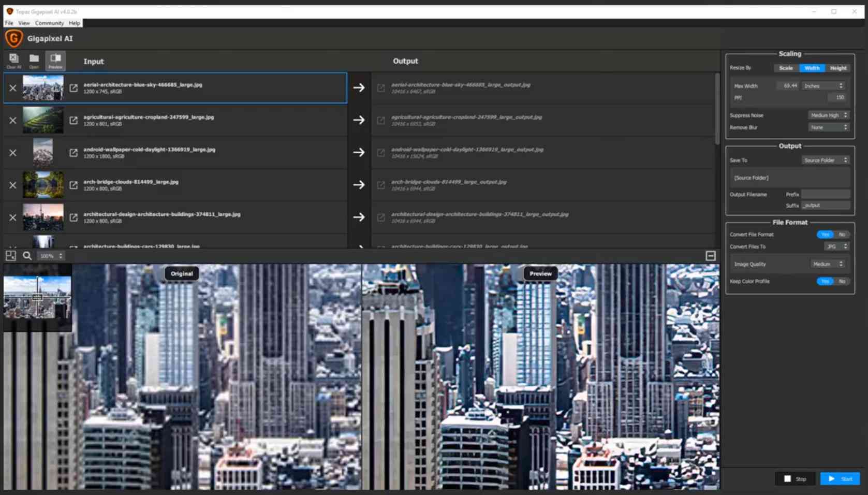Open the File menu
Image resolution: width=868 pixels, height=495 pixels.
coord(9,23)
